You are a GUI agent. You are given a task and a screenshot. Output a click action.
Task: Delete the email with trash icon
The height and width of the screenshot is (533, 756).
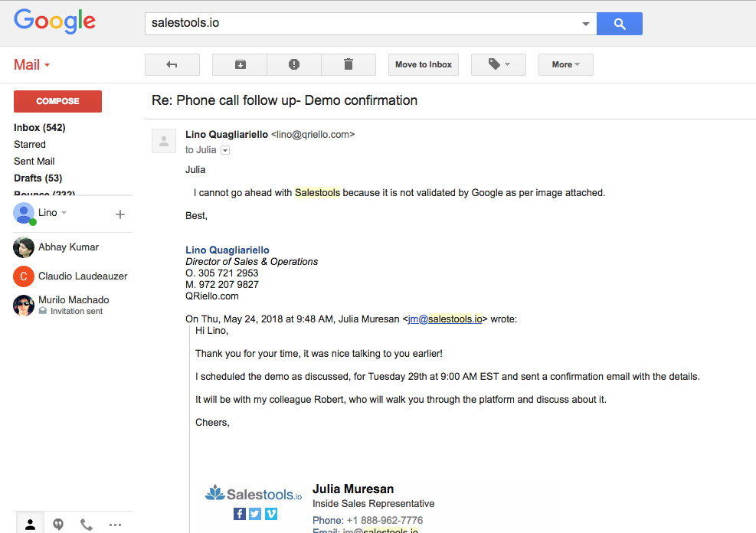(349, 64)
